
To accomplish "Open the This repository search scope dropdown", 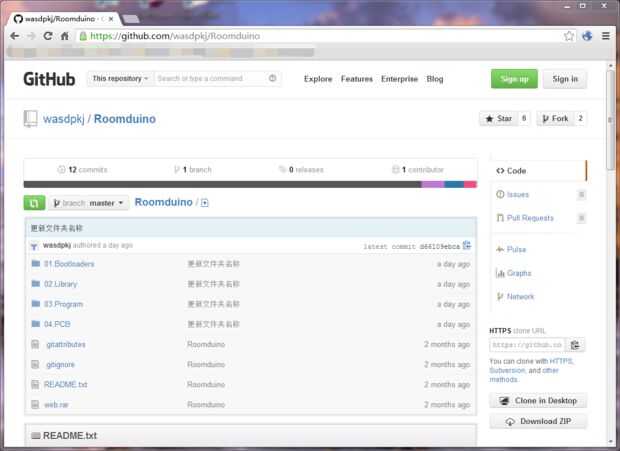I will 120,78.
